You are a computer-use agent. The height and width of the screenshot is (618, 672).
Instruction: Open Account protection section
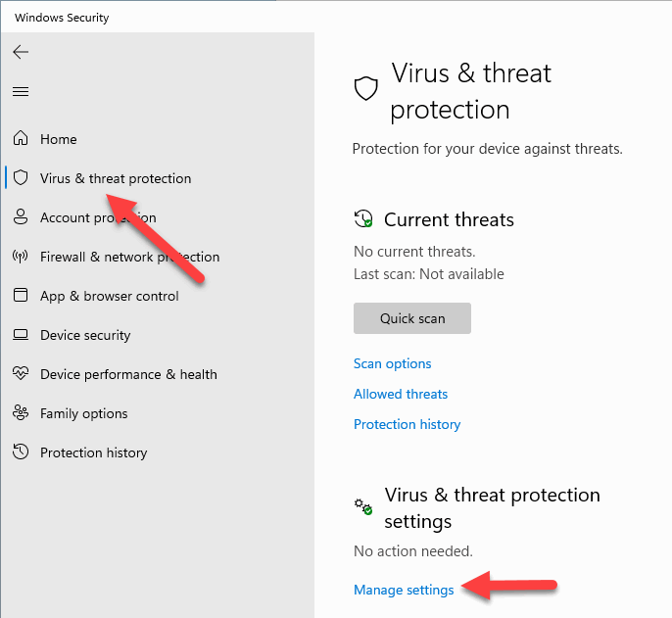pos(98,217)
